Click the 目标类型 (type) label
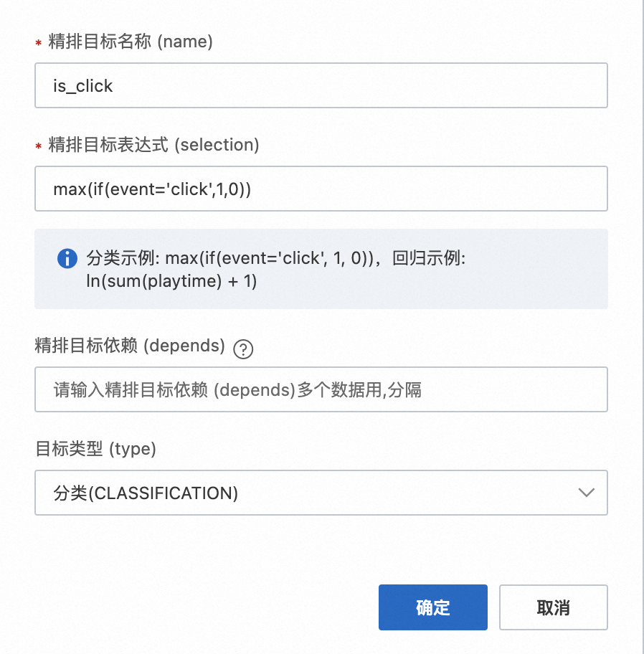 pos(95,449)
